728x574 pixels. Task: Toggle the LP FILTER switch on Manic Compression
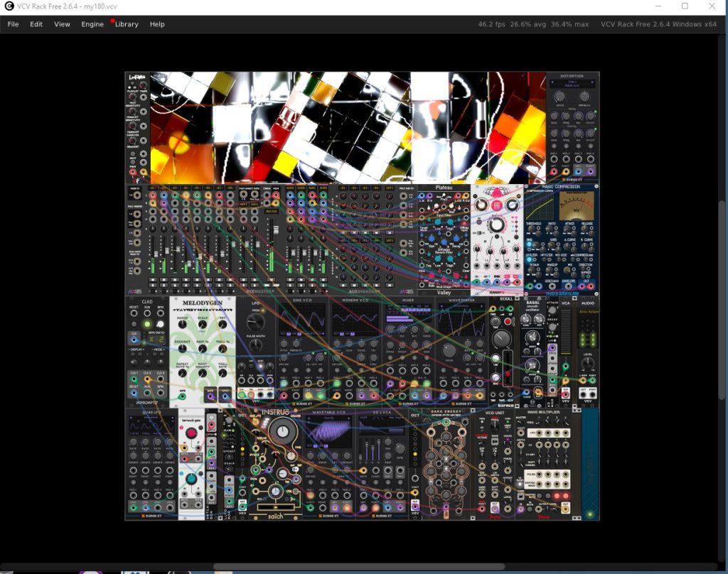pos(529,260)
